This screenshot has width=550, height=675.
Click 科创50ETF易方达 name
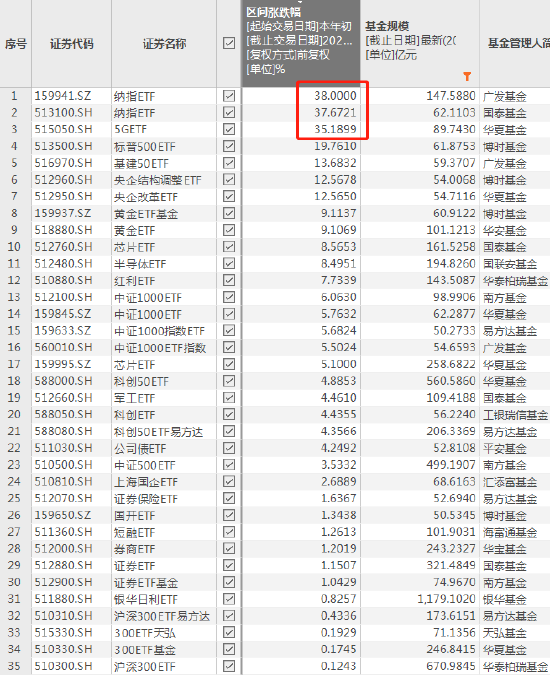158,432
